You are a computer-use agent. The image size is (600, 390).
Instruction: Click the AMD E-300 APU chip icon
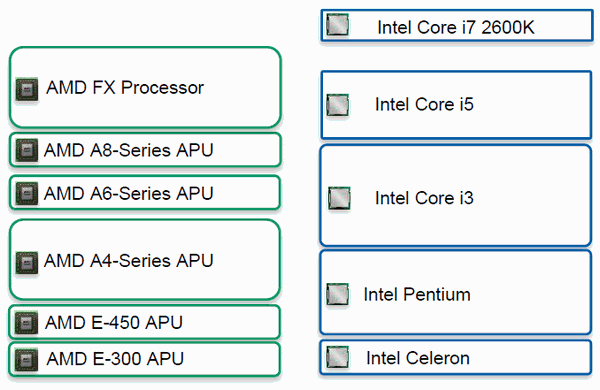pyautogui.click(x=27, y=360)
